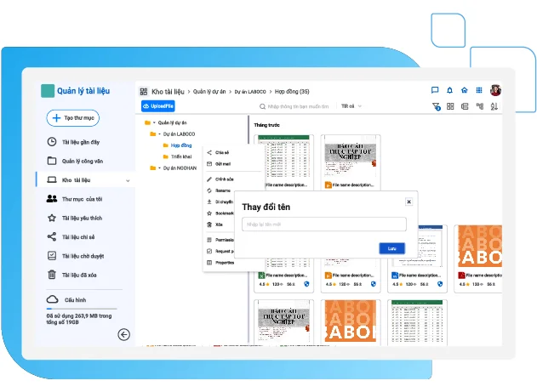Click the storage usage progress bar

coord(82,309)
